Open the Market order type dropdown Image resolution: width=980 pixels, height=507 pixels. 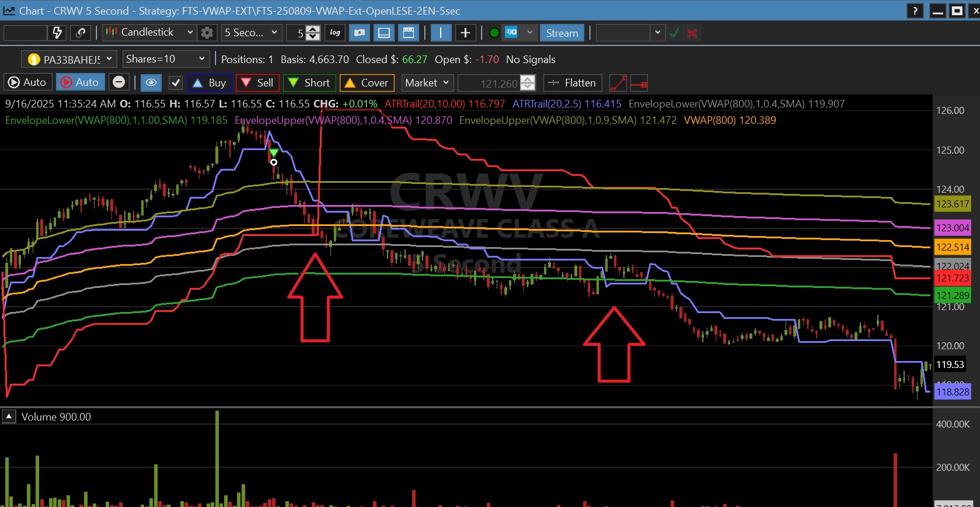[x=427, y=83]
